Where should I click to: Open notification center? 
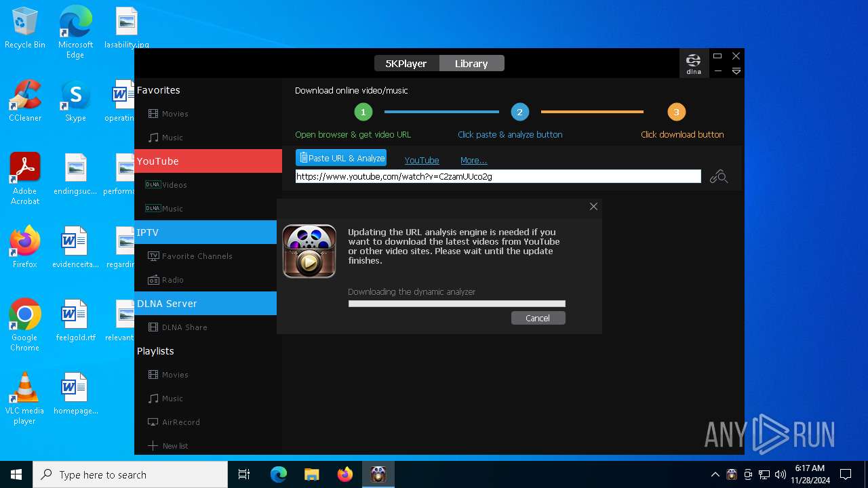846,474
